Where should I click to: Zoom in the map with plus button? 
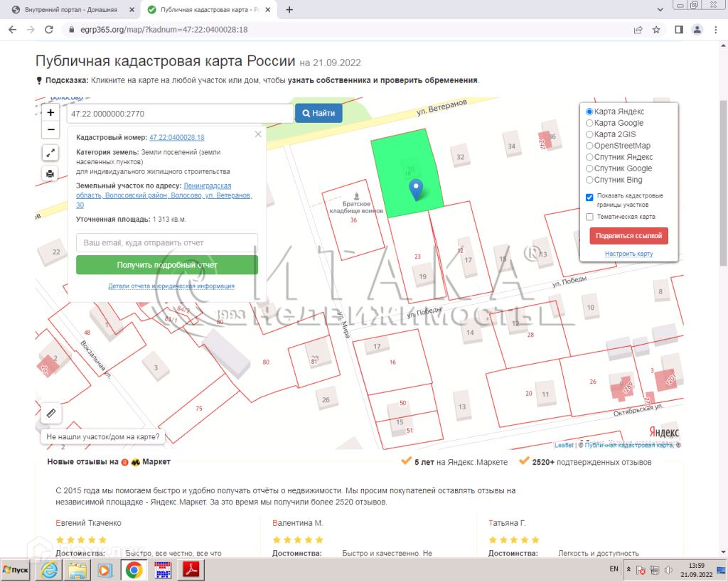click(50, 112)
